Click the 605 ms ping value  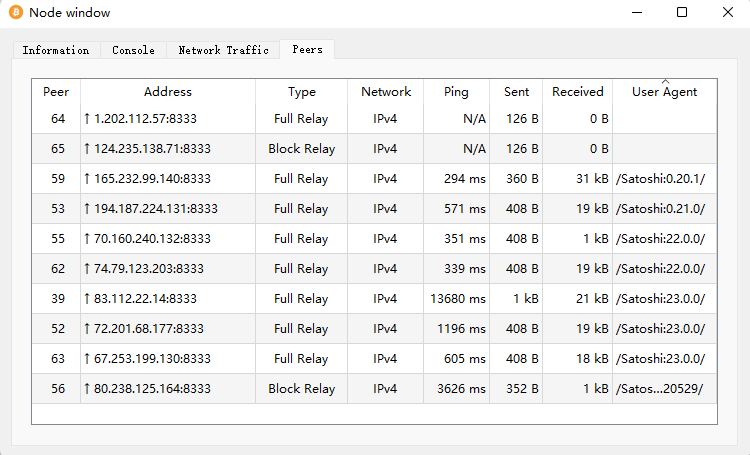point(464,359)
